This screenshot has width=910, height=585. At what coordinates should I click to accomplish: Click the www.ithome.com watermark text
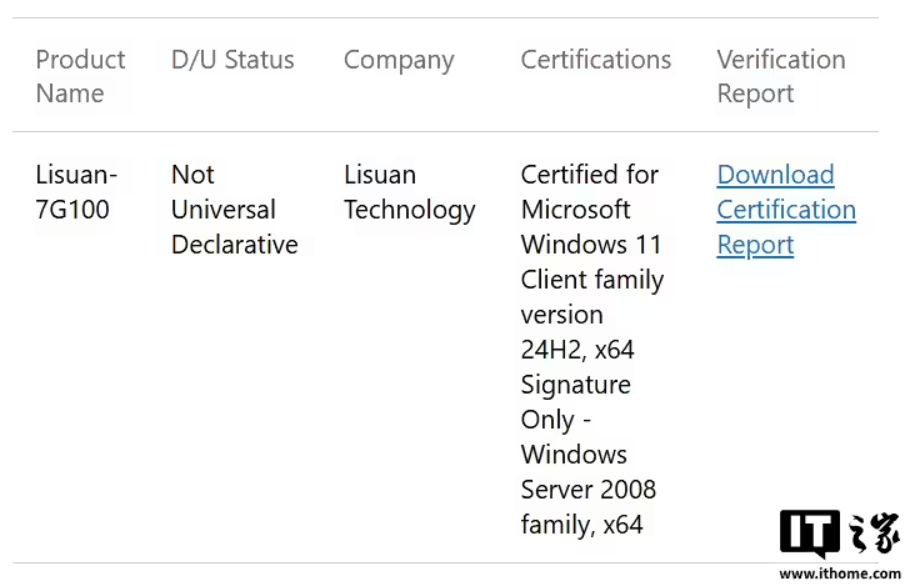tap(840, 574)
